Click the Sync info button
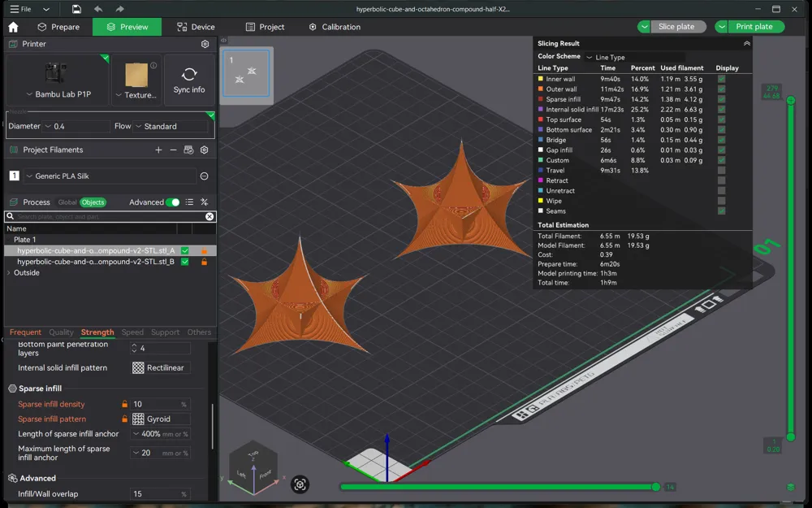The height and width of the screenshot is (508, 812). coord(189,80)
